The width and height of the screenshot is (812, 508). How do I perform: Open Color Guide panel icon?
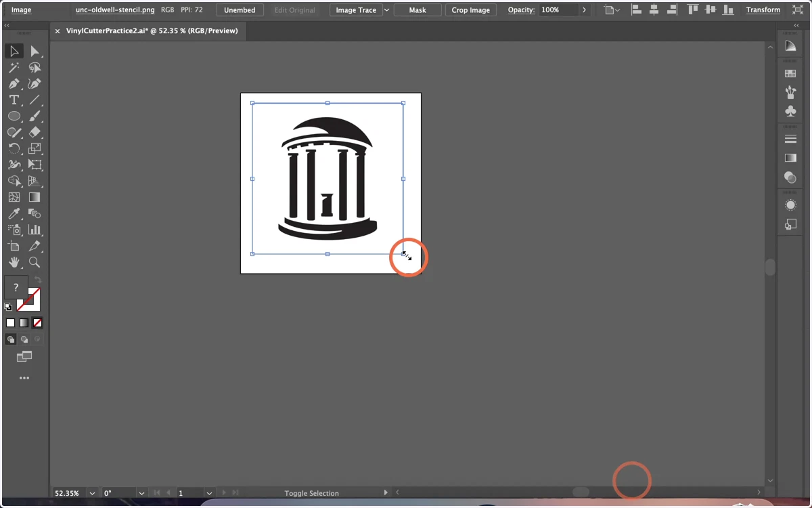pyautogui.click(x=790, y=46)
